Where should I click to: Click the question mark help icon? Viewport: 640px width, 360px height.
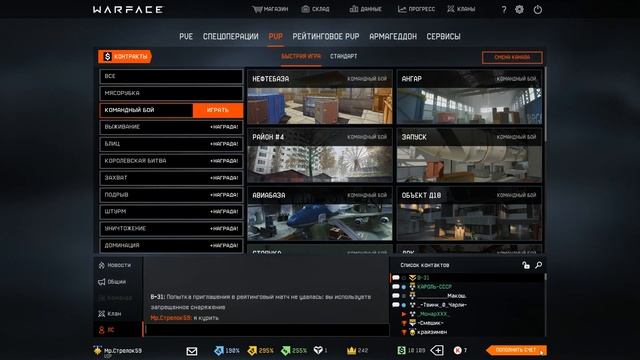[x=504, y=9]
